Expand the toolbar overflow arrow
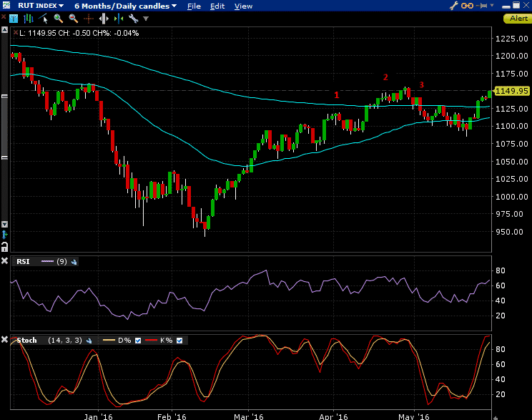This screenshot has width=532, height=420. coord(146,19)
